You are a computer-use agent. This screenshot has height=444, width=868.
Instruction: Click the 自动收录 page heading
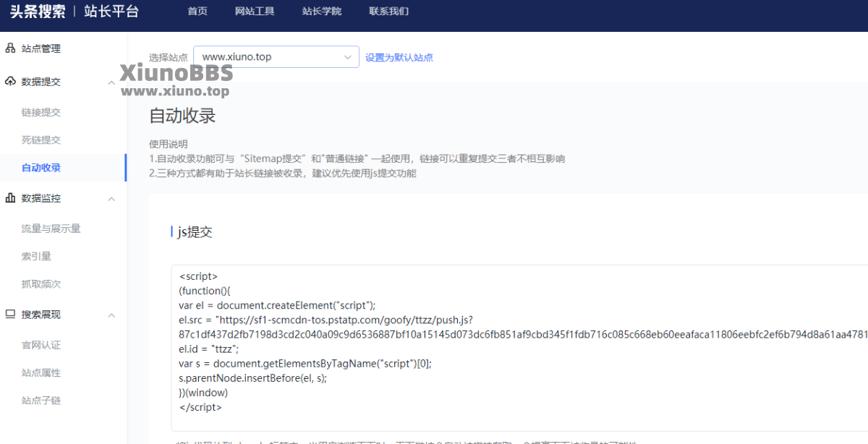(182, 116)
